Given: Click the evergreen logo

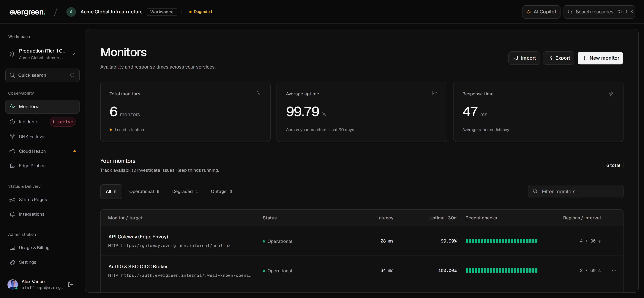Looking at the screenshot, I should coord(27,12).
